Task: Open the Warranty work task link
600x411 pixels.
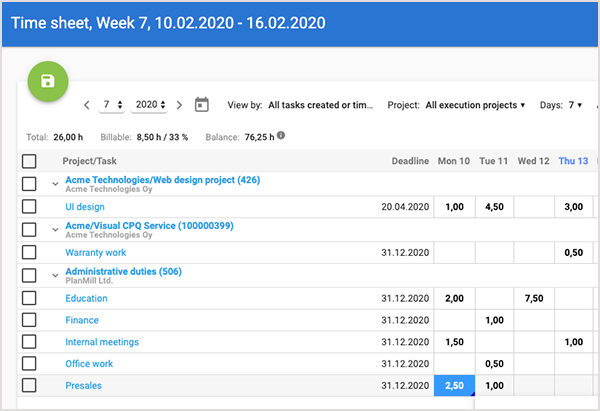Action: click(96, 253)
